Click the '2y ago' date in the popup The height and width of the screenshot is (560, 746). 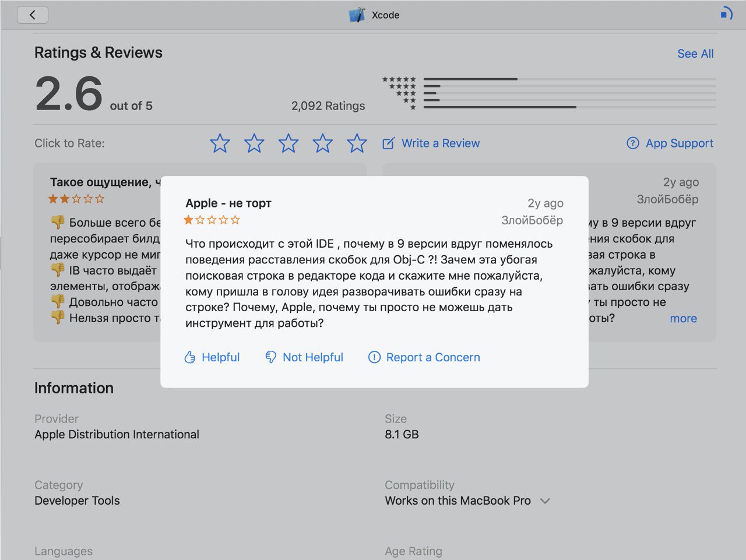tap(546, 203)
